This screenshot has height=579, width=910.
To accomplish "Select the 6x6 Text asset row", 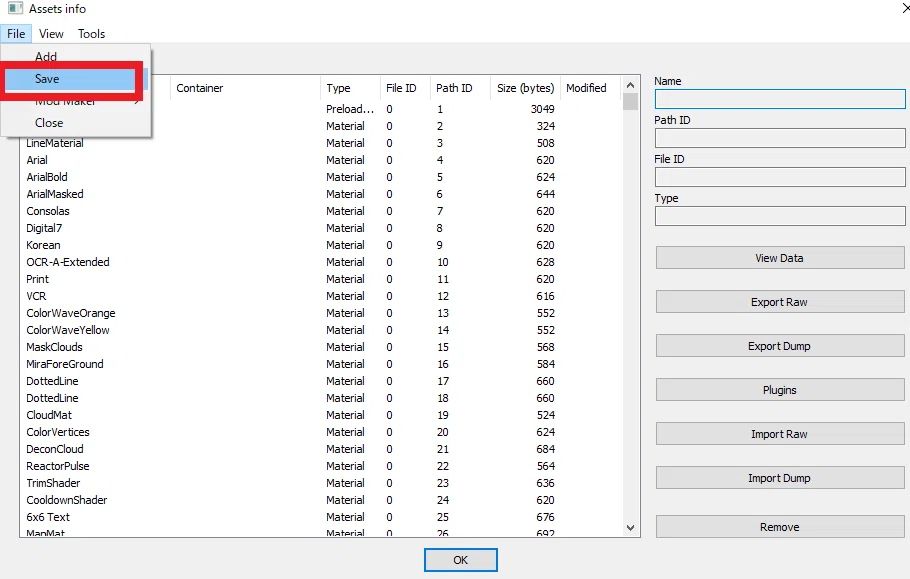I will click(x=321, y=517).
